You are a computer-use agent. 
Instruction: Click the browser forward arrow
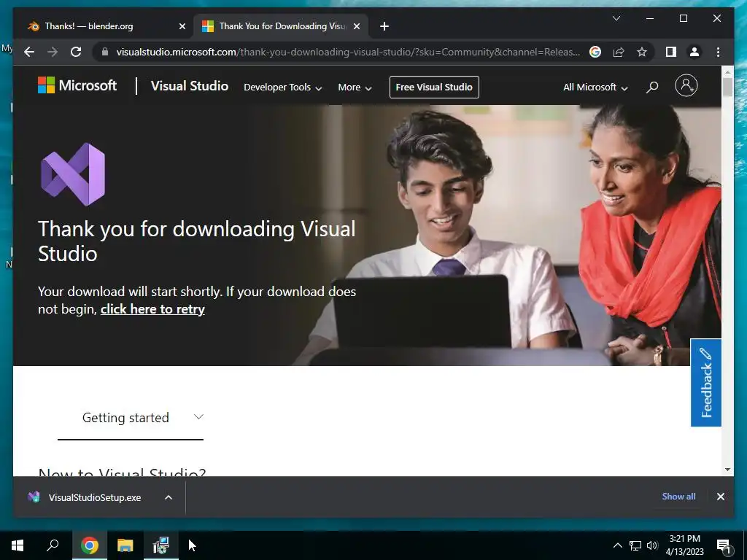tap(53, 52)
